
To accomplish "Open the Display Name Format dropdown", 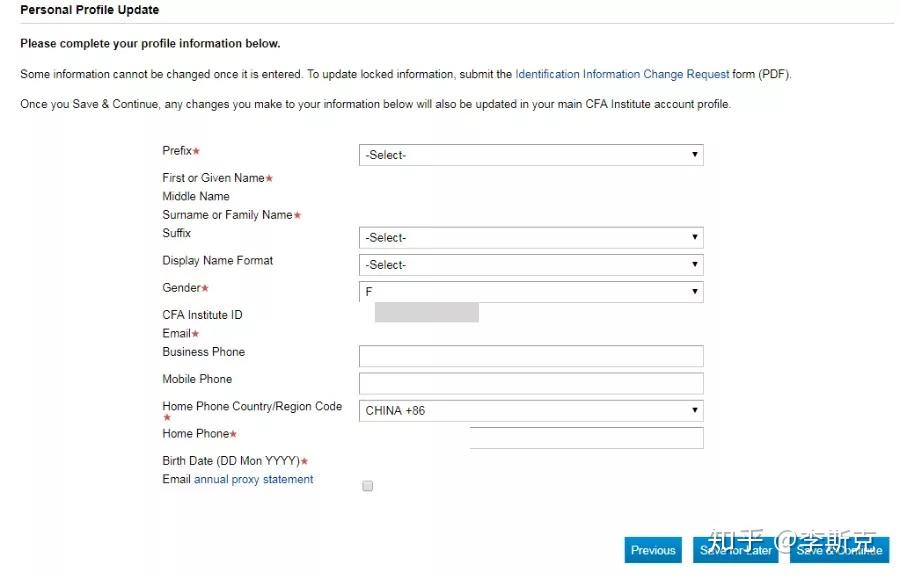I will tap(530, 265).
